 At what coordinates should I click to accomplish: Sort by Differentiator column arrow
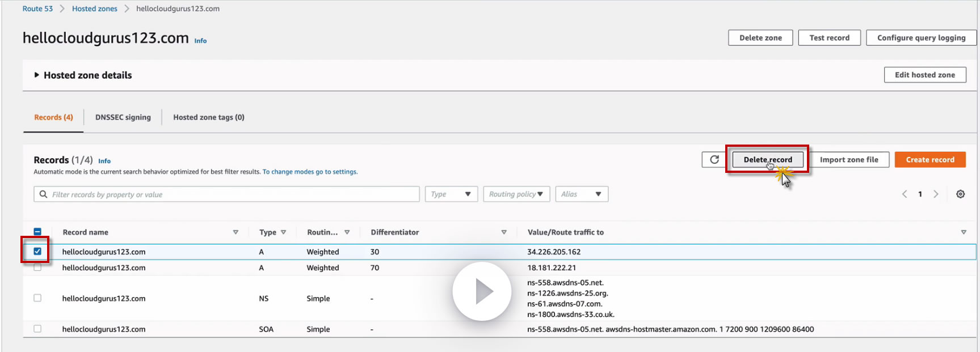(x=504, y=232)
